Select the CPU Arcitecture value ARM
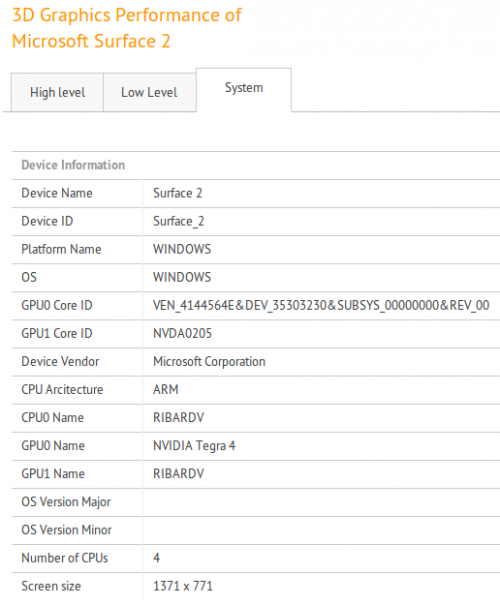Viewport: 500px width, 605px height. pos(166,390)
